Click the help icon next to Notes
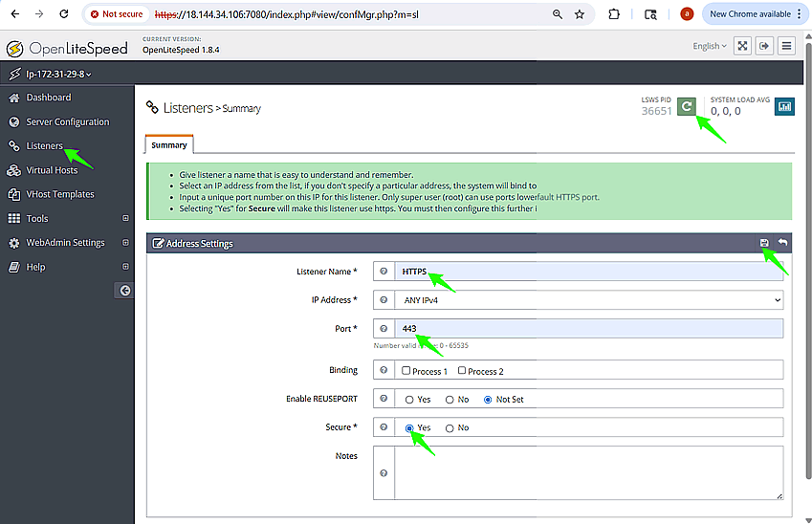The width and height of the screenshot is (812, 524). pyautogui.click(x=384, y=473)
